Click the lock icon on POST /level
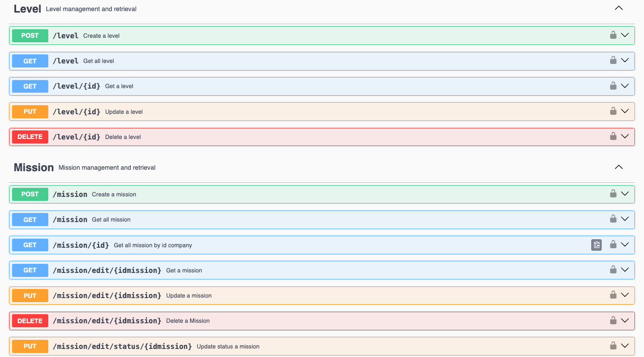This screenshot has height=357, width=644. [613, 35]
